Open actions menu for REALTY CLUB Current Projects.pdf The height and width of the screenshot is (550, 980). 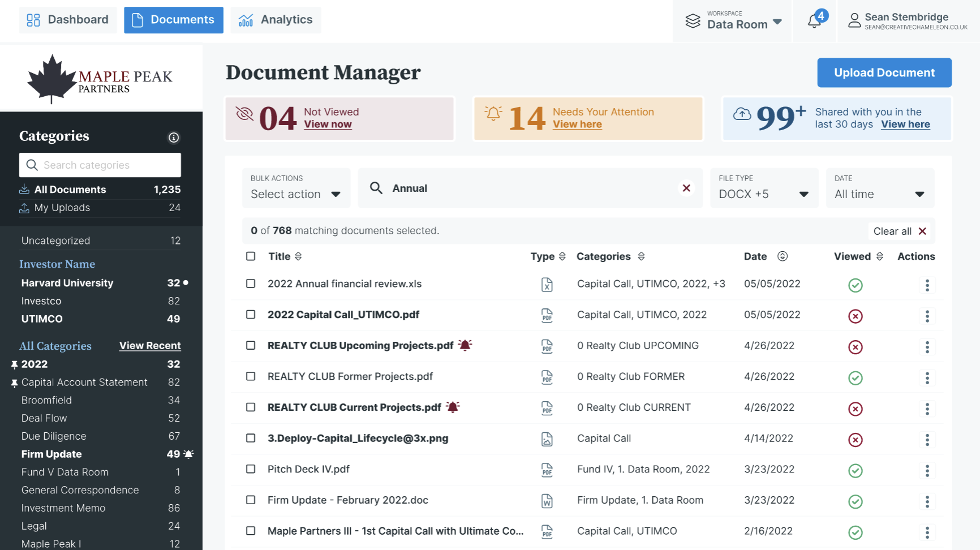927,409
